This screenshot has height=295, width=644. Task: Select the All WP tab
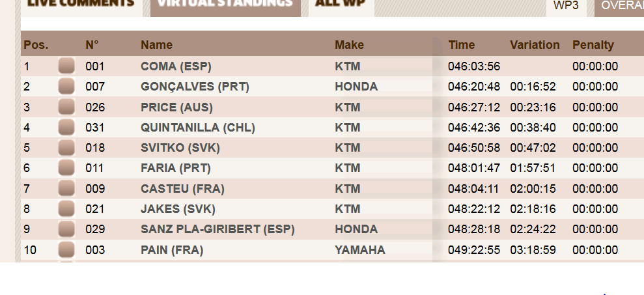(341, 4)
